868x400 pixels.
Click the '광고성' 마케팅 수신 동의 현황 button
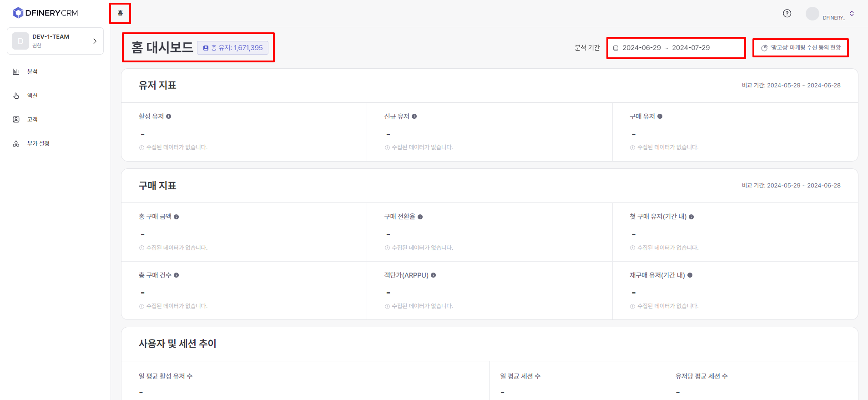coord(801,48)
